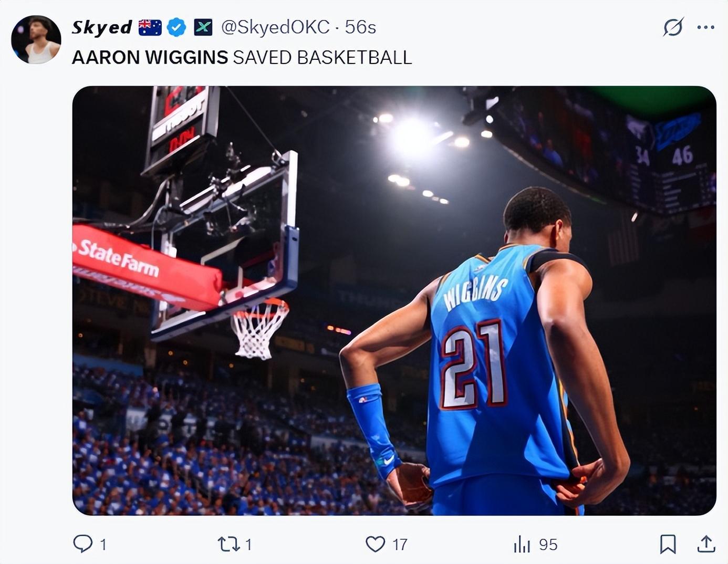This screenshot has width=728, height=564.
Task: Open view analytics bar chart icon
Action: 522,544
